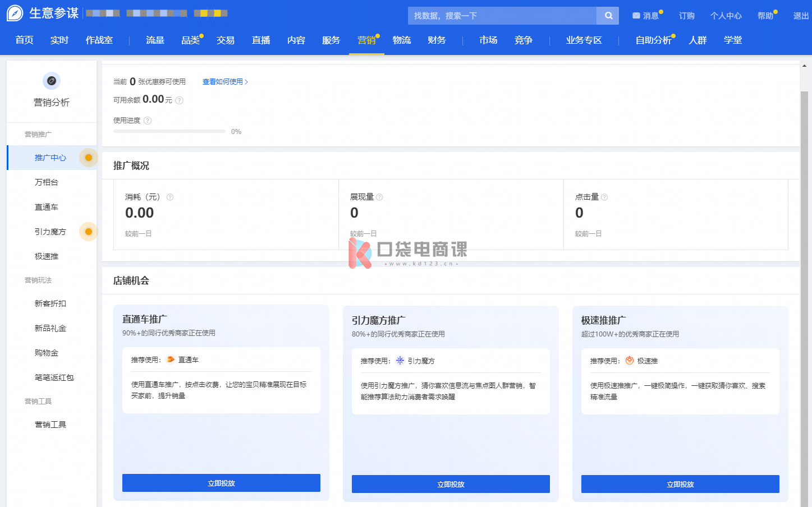Go to the 流量 tab
The height and width of the screenshot is (507, 812).
155,40
